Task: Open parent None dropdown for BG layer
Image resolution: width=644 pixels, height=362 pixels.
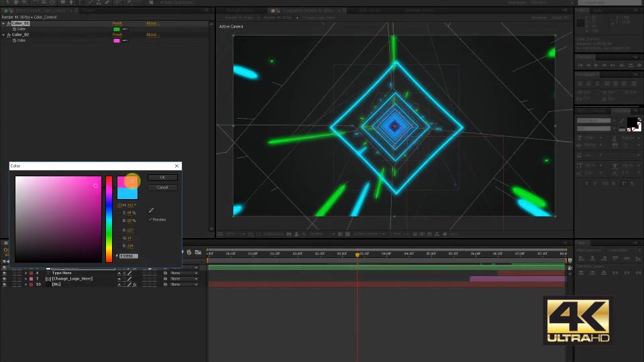Action: pos(184,284)
